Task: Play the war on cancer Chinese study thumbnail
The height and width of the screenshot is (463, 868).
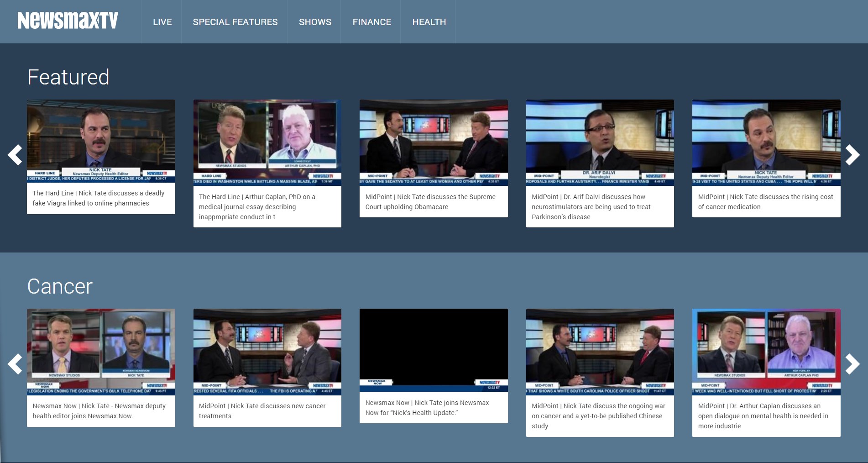Action: [x=600, y=352]
